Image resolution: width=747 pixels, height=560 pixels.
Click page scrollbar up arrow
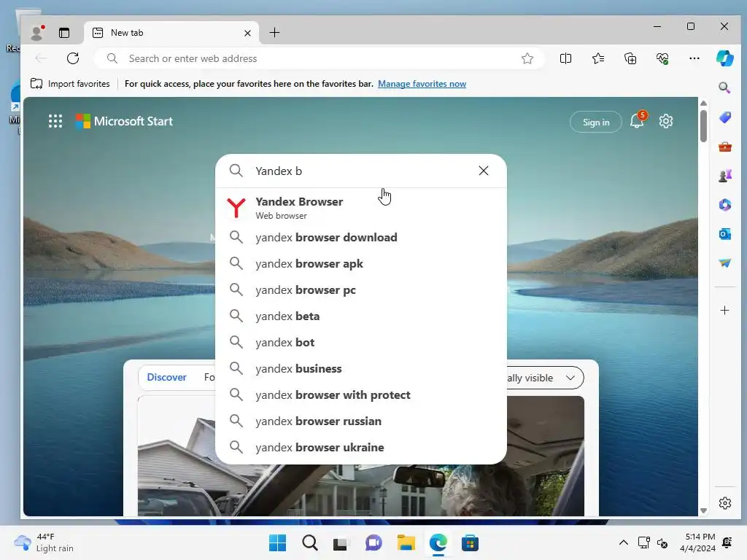[x=704, y=103]
